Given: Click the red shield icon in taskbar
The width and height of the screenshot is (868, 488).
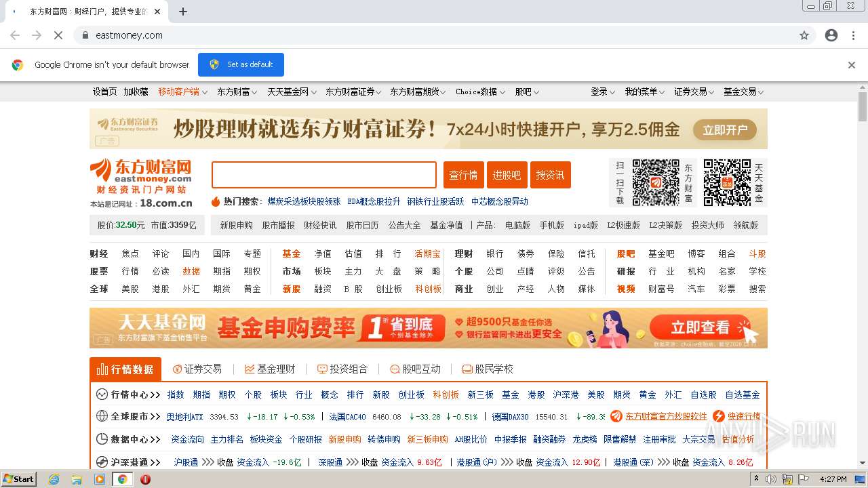Looking at the screenshot, I should [145, 479].
